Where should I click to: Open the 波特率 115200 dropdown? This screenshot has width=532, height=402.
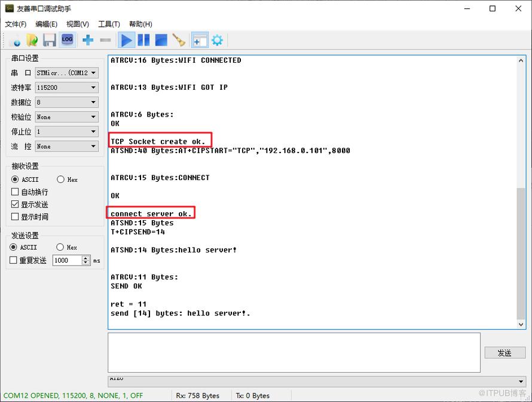coord(66,87)
